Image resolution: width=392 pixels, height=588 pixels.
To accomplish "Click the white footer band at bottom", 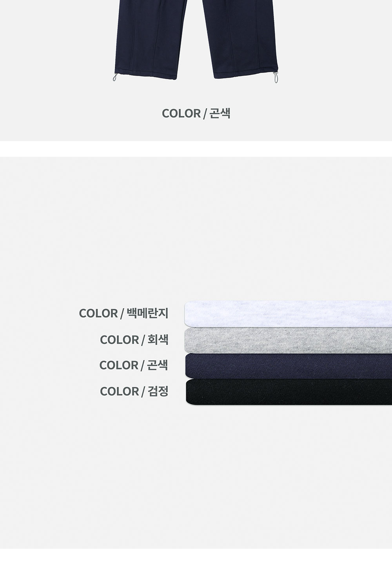I will [196, 568].
